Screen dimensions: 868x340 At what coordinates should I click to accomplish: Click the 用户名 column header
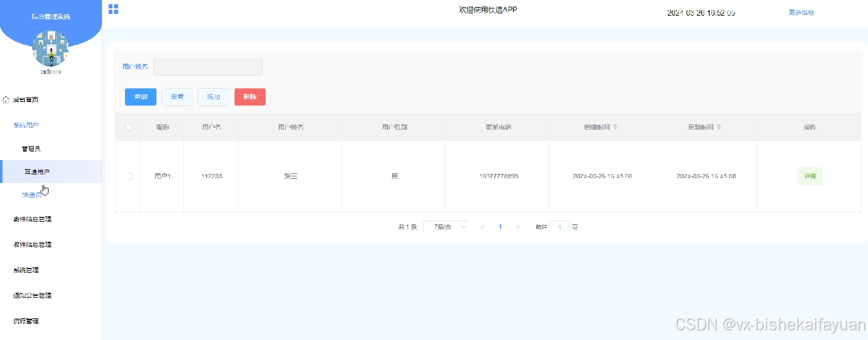[211, 127]
